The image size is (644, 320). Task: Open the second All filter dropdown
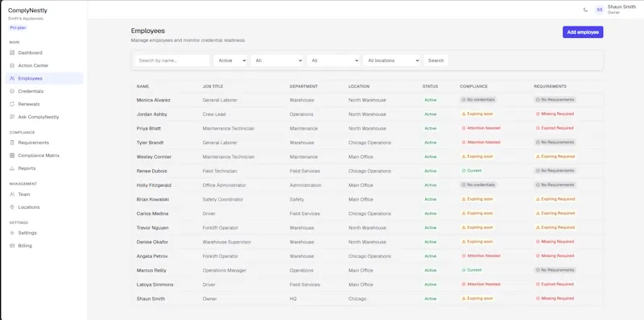click(x=333, y=60)
